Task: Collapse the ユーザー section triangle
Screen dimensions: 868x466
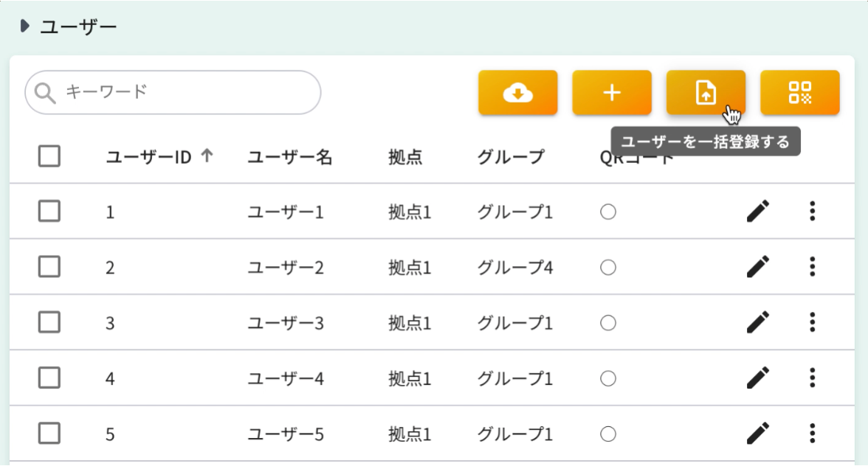Action: point(25,27)
